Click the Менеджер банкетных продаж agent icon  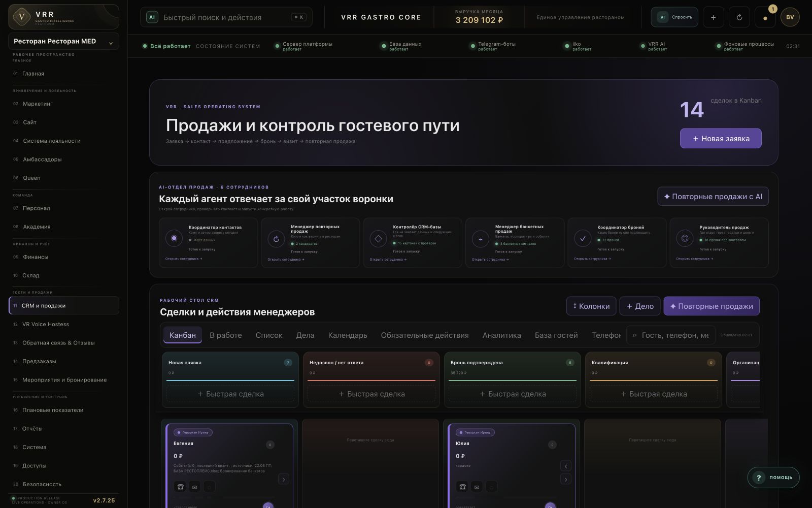point(480,239)
